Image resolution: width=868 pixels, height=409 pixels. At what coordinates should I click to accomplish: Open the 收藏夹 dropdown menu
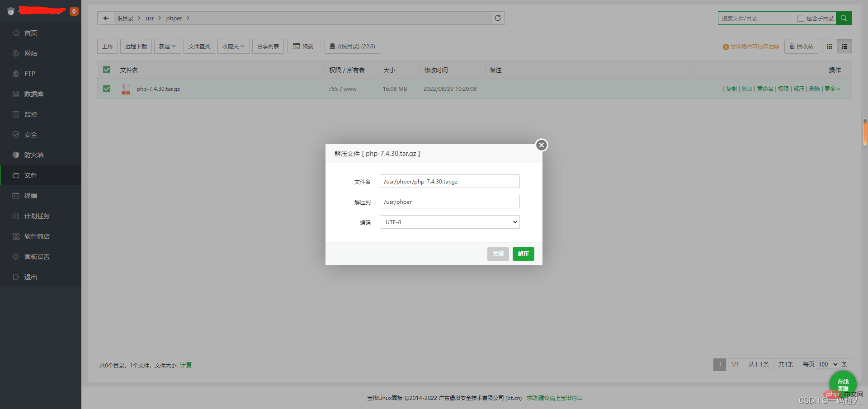click(x=233, y=46)
